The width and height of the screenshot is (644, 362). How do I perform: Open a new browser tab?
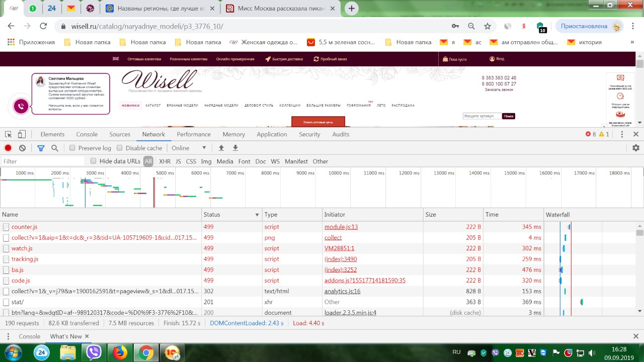(352, 8)
